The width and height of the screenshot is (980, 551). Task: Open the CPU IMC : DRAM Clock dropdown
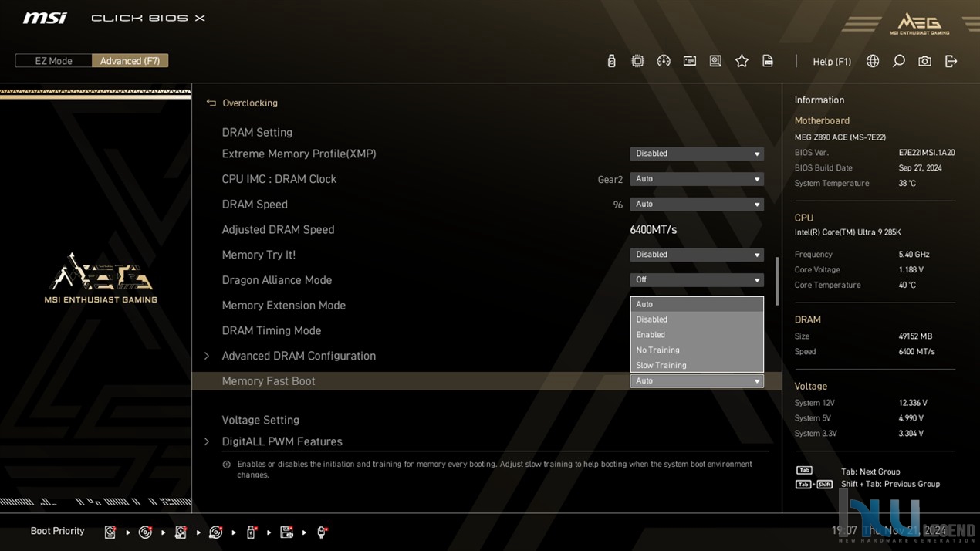pyautogui.click(x=697, y=179)
